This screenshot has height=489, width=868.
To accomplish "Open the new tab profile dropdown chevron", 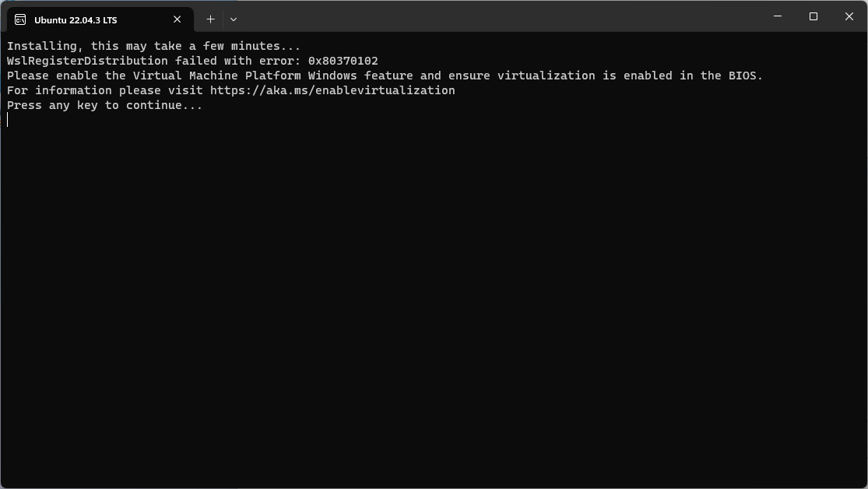I will pyautogui.click(x=233, y=19).
